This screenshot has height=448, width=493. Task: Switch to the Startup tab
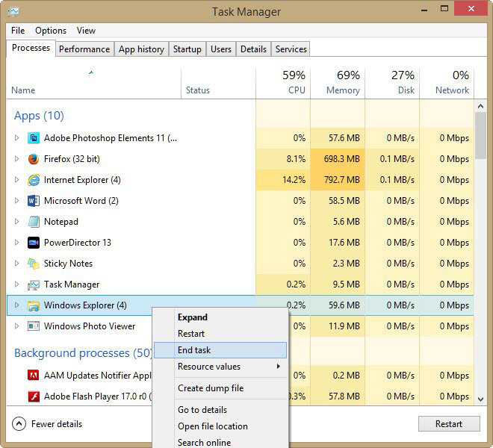coord(187,49)
